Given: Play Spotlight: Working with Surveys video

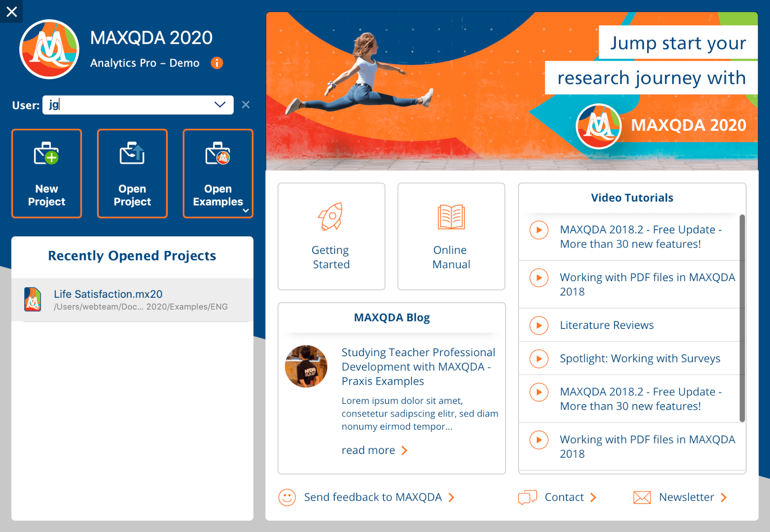Looking at the screenshot, I should point(539,359).
